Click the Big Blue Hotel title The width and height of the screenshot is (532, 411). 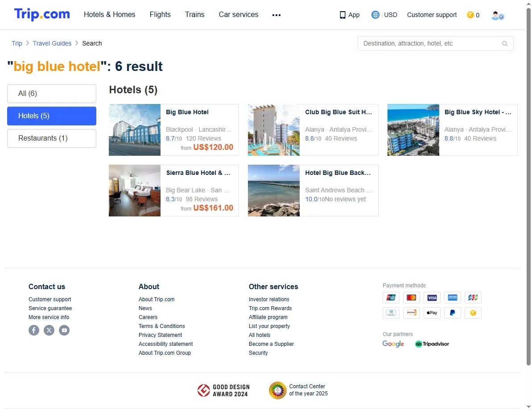(x=187, y=112)
